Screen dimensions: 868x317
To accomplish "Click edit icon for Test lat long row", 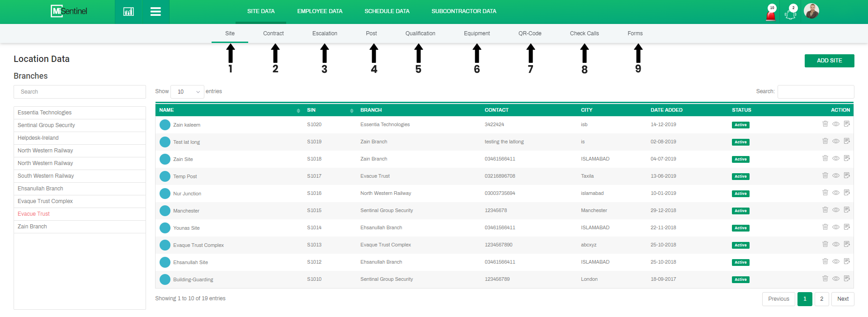I will click(x=847, y=141).
